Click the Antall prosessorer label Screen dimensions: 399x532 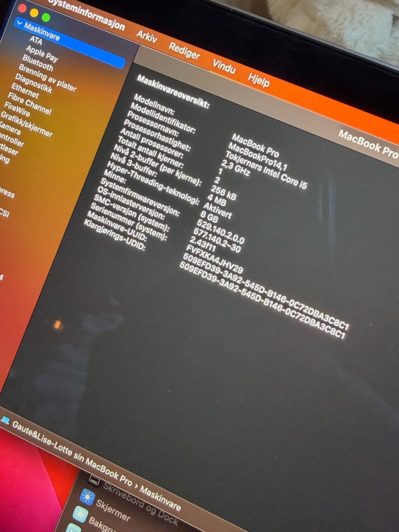click(151, 142)
